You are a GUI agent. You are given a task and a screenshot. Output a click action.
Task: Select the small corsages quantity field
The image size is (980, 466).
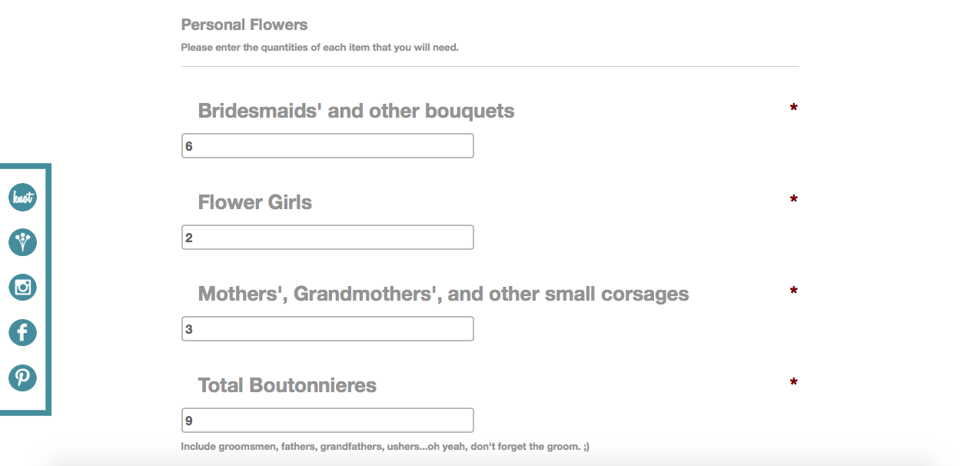pos(327,329)
